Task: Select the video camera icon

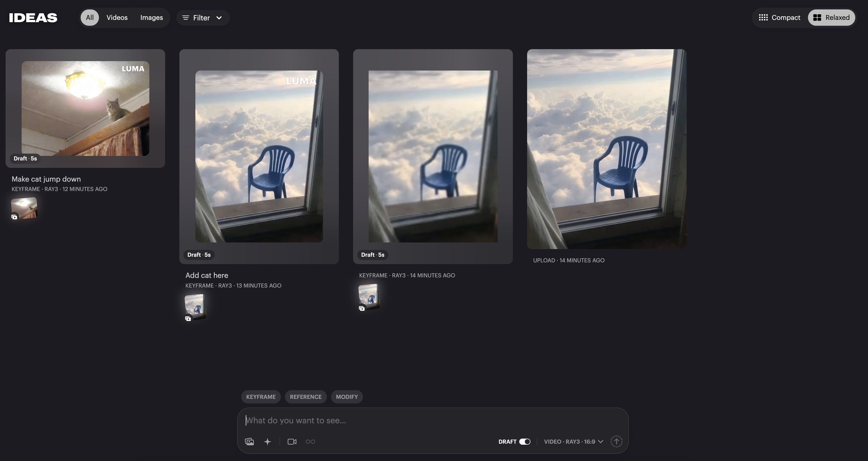Action: 292,441
